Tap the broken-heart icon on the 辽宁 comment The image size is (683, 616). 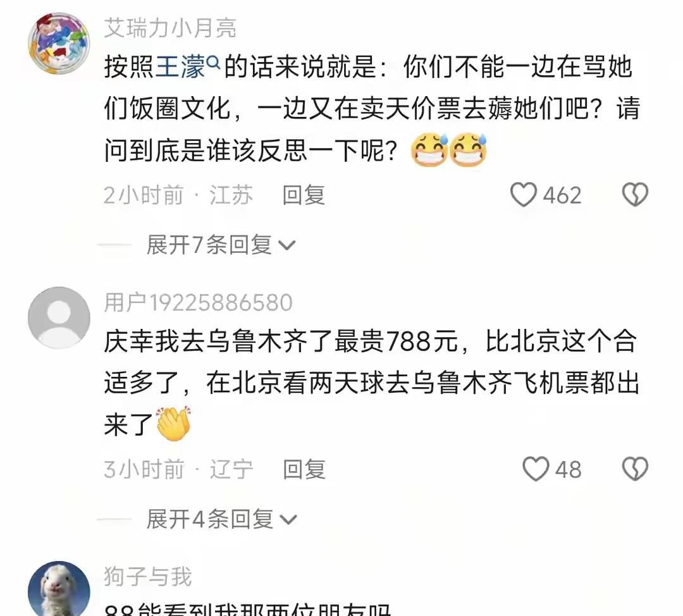pos(635,469)
